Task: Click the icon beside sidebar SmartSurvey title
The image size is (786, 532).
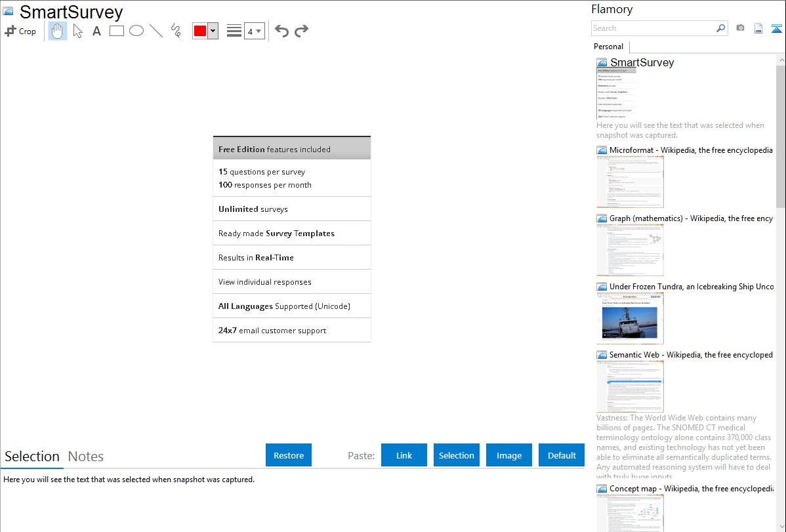Action: coord(602,63)
